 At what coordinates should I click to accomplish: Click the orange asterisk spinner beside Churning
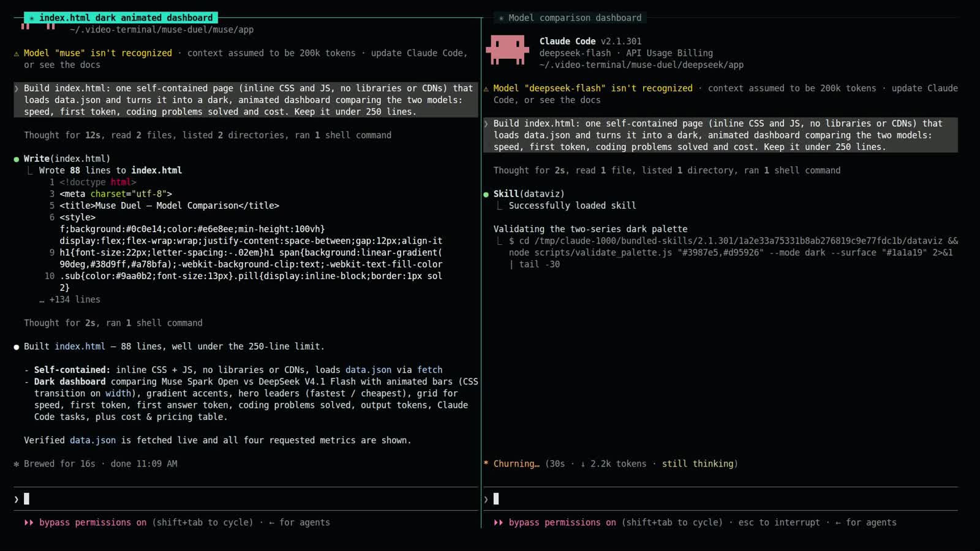tap(486, 463)
